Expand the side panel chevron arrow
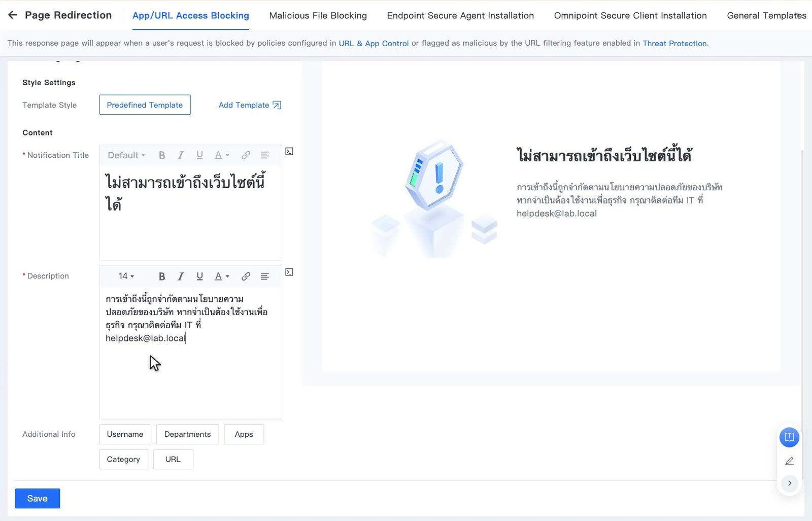Viewport: 812px width, 521px height. 789,483
